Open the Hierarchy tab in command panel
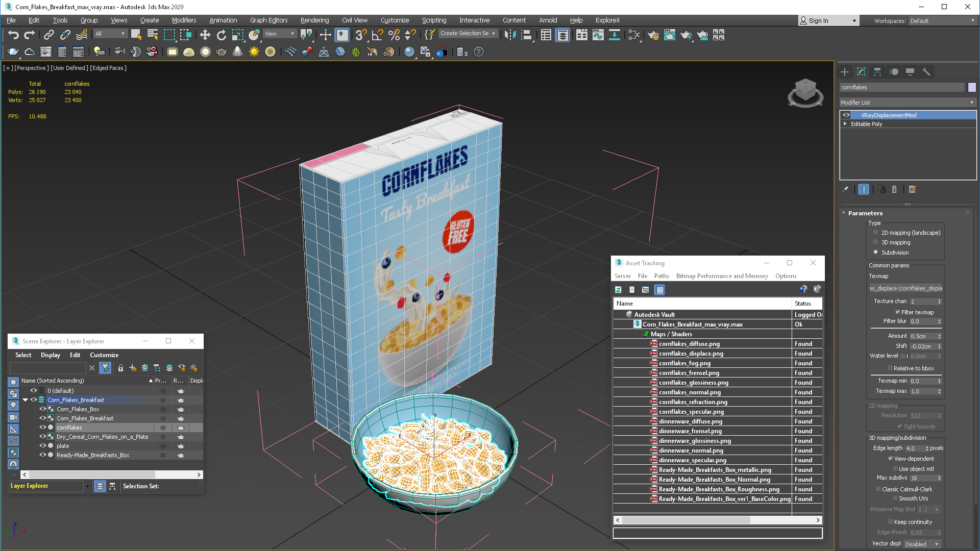 click(877, 72)
